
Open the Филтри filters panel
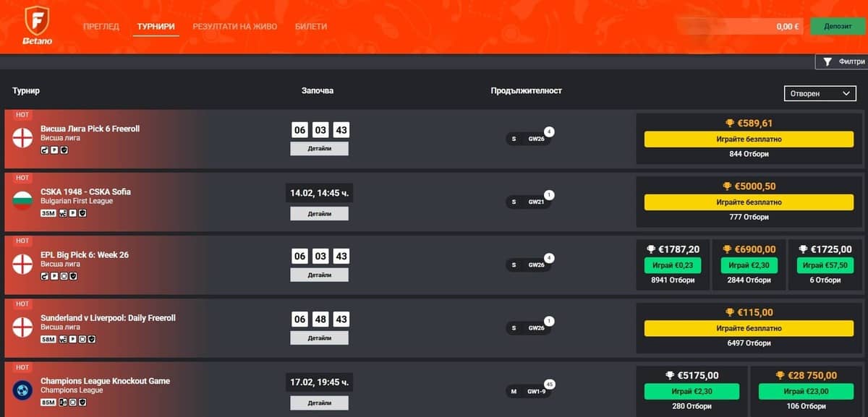click(x=841, y=62)
